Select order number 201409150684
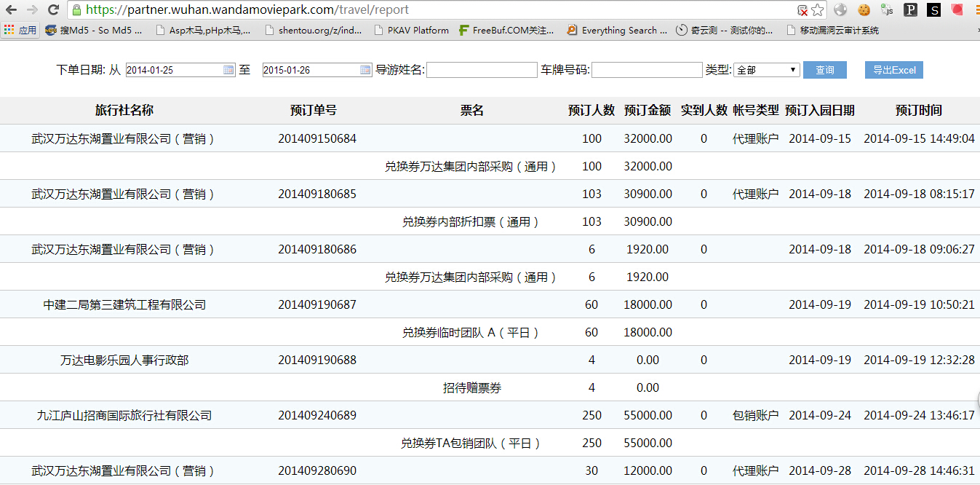The height and width of the screenshot is (485, 980). [x=317, y=138]
